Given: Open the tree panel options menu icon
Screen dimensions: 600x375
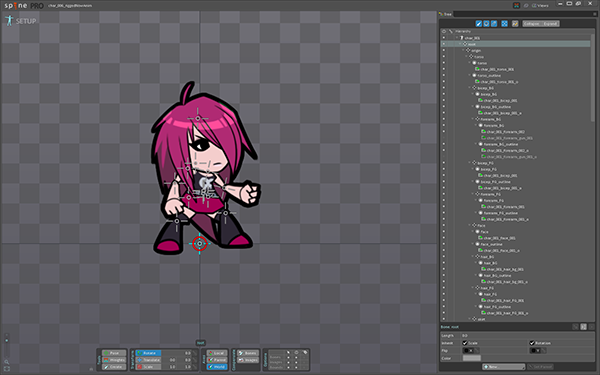Looking at the screenshot, I should (595, 14).
